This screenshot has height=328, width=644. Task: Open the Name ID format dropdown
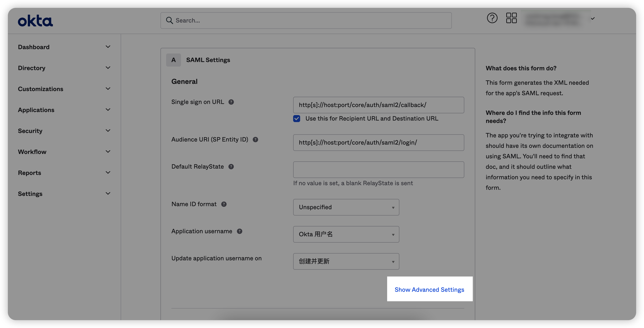point(346,207)
